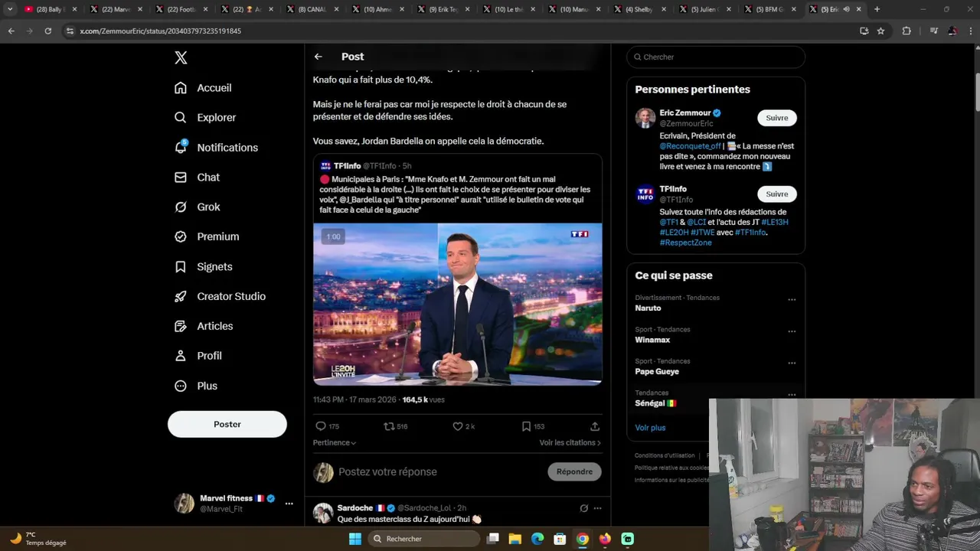Open account menu dots next to Marvel fitness
Image resolution: width=980 pixels, height=551 pixels.
[x=289, y=504]
